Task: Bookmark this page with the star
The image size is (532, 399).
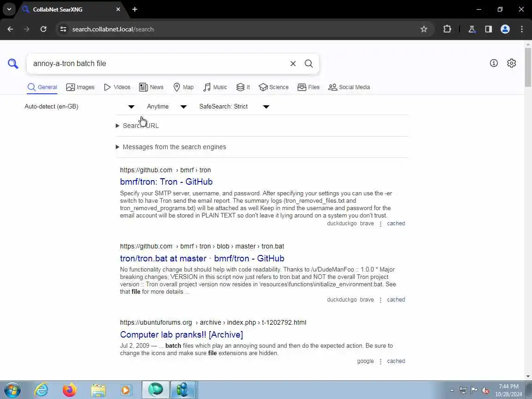Action: coord(424,29)
